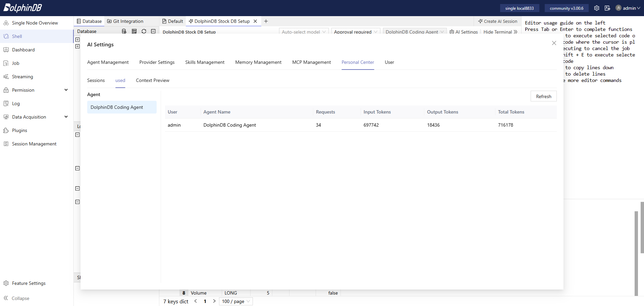644x306 pixels.
Task: Open AI Settings from the toolbar
Action: [464, 32]
